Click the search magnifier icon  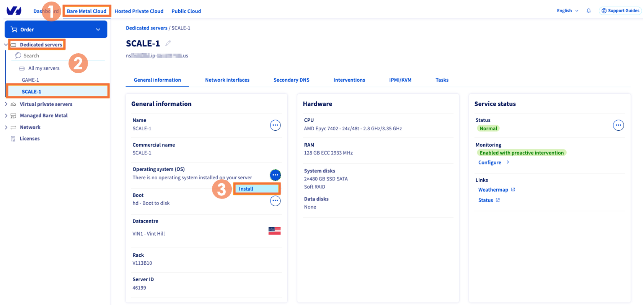pos(18,56)
